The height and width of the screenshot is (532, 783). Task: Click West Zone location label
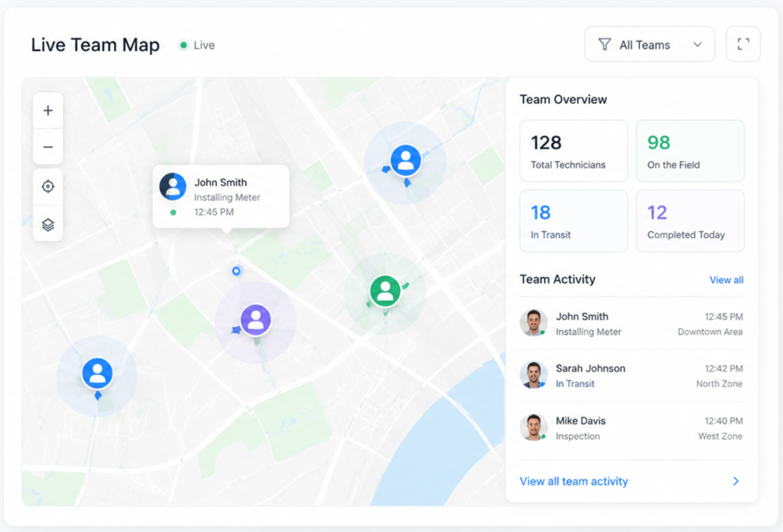(x=720, y=436)
